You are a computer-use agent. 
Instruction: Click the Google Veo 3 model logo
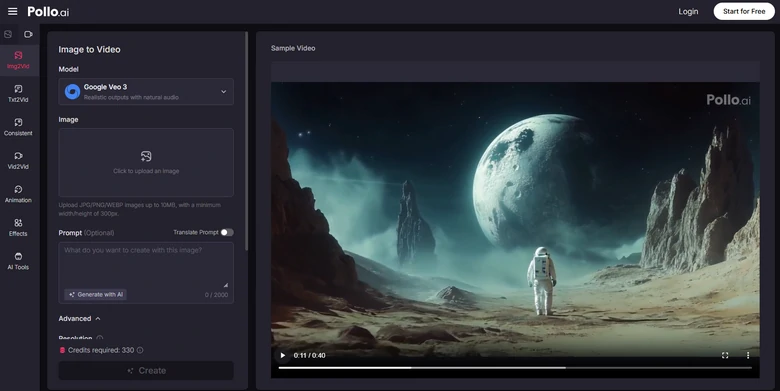click(x=72, y=92)
